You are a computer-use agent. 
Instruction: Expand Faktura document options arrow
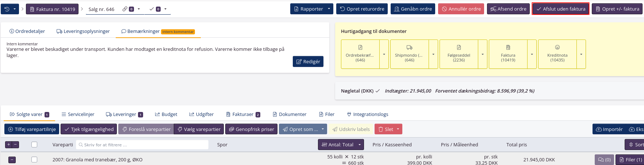532,54
